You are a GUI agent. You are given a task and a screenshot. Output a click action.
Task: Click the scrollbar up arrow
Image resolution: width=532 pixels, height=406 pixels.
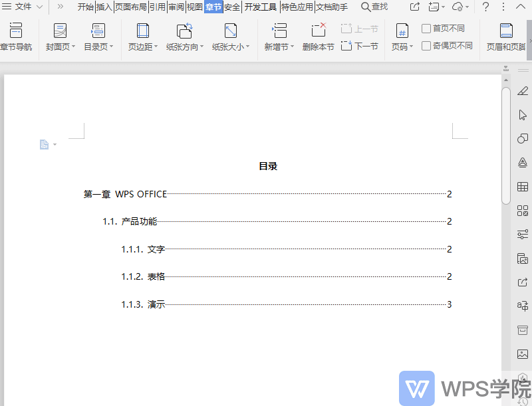point(506,80)
